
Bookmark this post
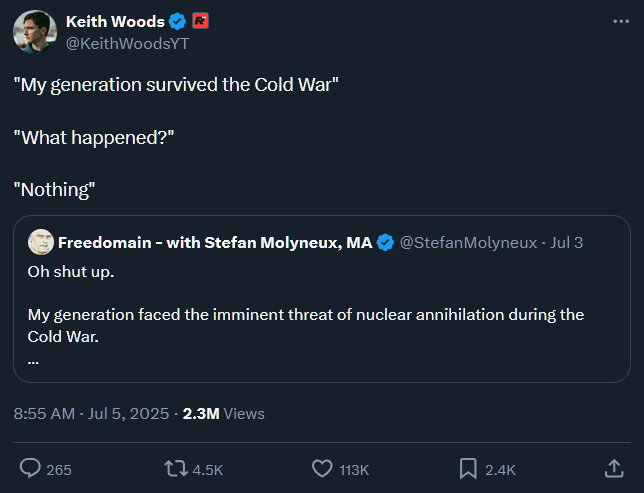(468, 469)
